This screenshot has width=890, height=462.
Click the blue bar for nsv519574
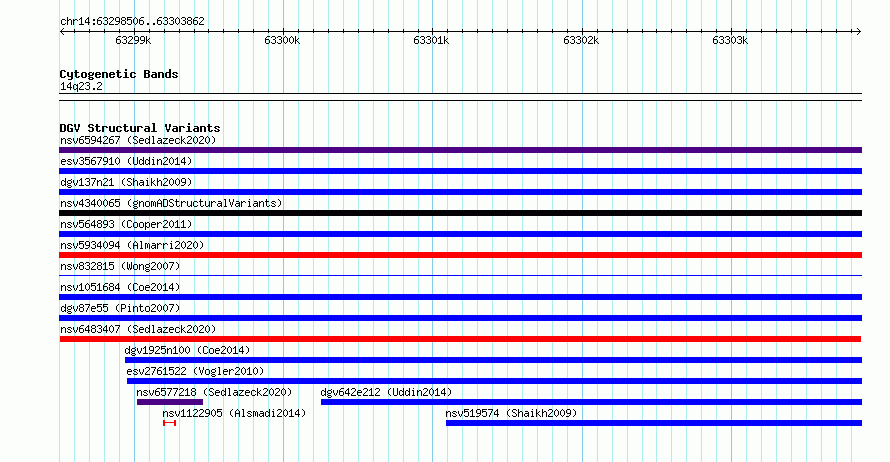tap(653, 423)
